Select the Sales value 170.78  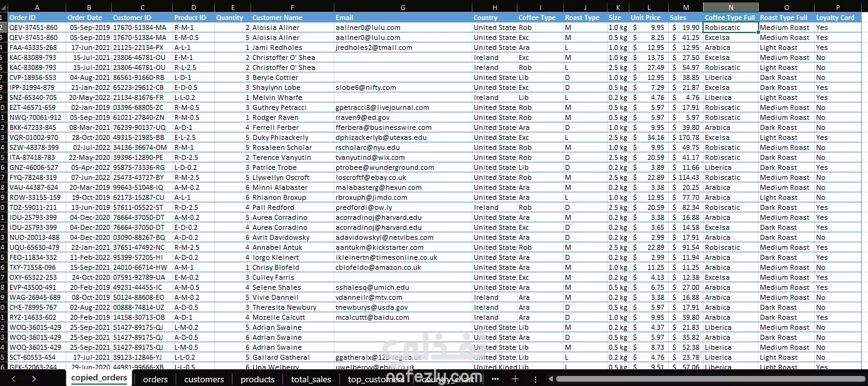[686, 137]
